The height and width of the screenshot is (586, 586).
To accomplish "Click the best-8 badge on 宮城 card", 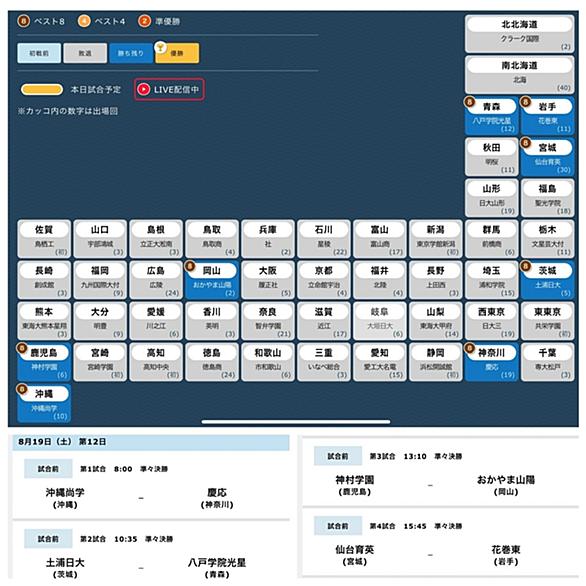I will (525, 142).
